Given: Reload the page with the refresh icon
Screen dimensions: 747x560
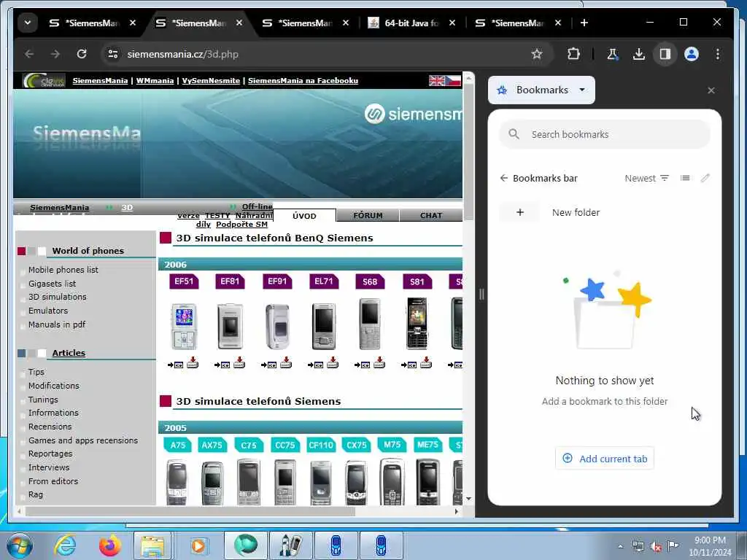Looking at the screenshot, I should (82, 54).
